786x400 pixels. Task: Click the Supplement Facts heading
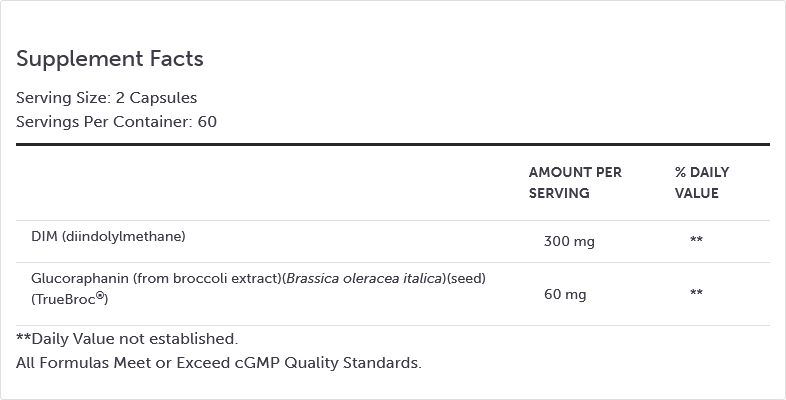(x=110, y=59)
